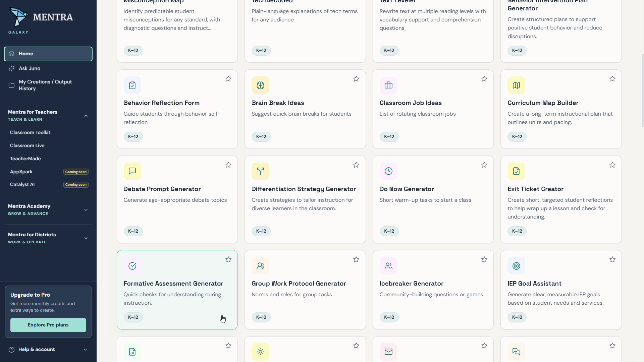Click the Behavior Reflection Form clipboard icon
The height and width of the screenshot is (362, 644).
click(x=132, y=85)
